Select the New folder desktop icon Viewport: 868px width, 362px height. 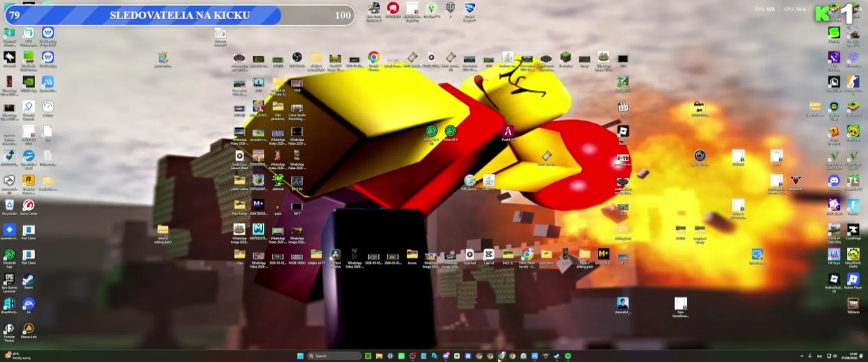tap(239, 207)
